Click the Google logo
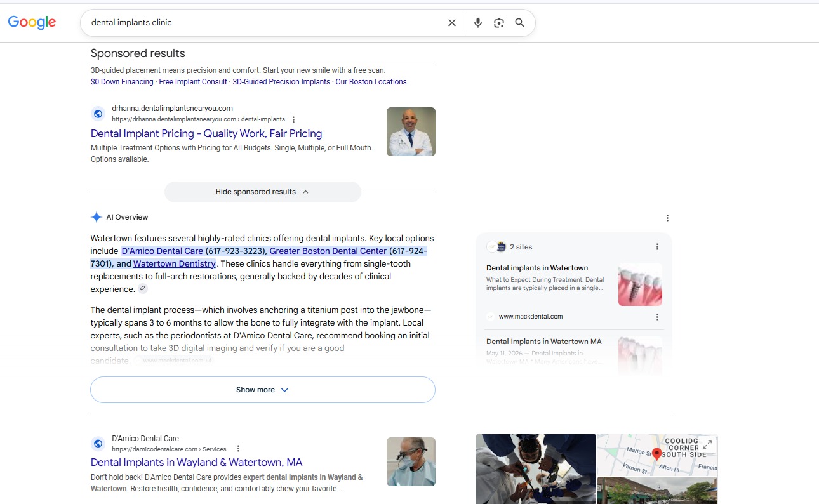The width and height of the screenshot is (819, 504). [x=32, y=22]
